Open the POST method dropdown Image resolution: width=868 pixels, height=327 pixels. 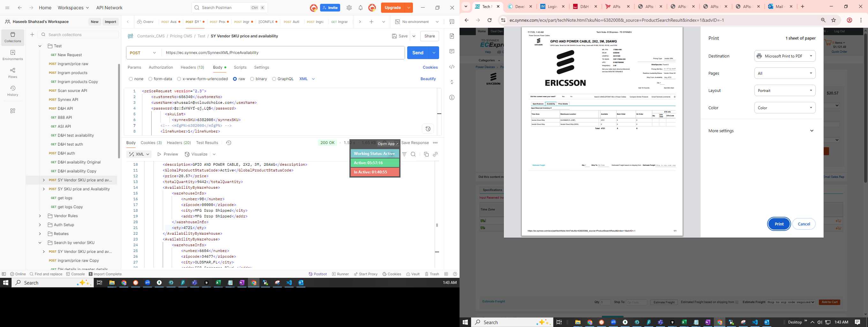(x=144, y=53)
